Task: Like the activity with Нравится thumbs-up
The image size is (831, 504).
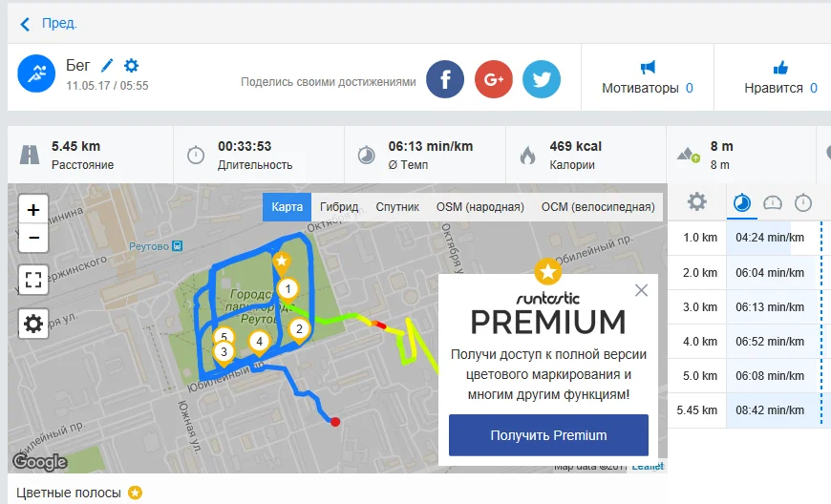Action: 780,77
